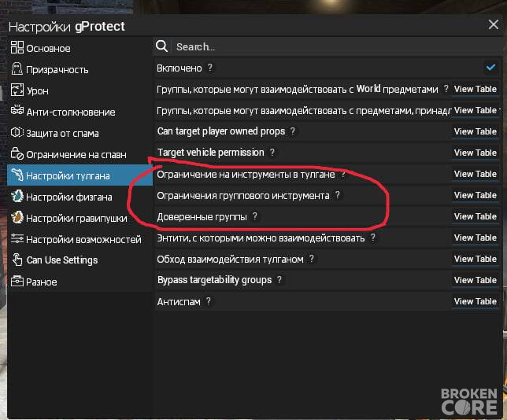
Task: View Table for предметами, принадлежащими groups row
Action: coord(475,110)
